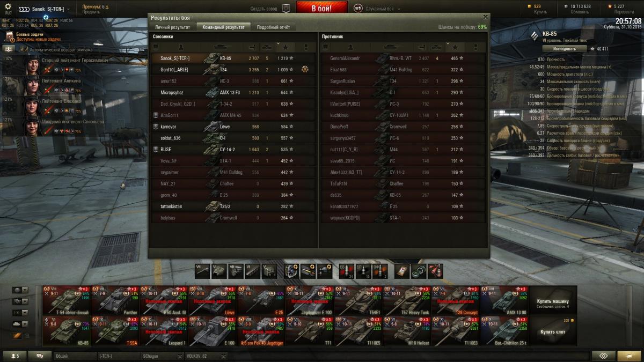Close the VOLKOV_82 chat tab
This screenshot has width=644, height=362.
point(223,356)
